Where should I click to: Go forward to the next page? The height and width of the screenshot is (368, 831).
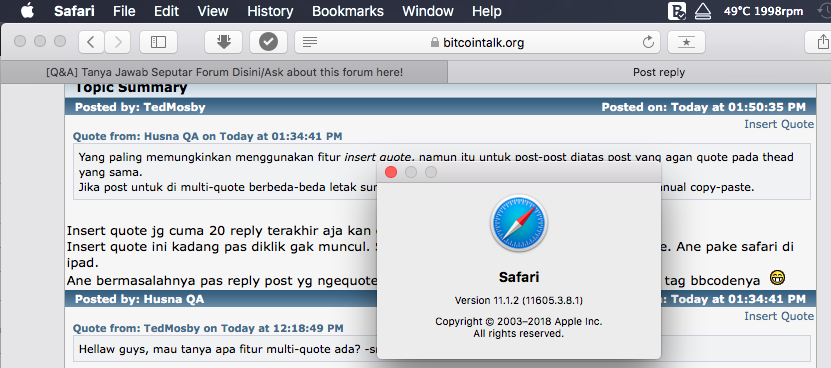point(118,42)
